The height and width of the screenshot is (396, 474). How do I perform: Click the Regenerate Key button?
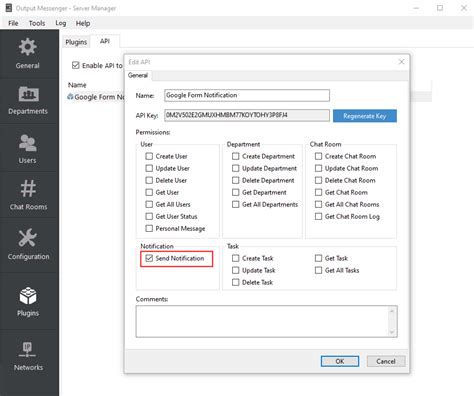(x=365, y=116)
